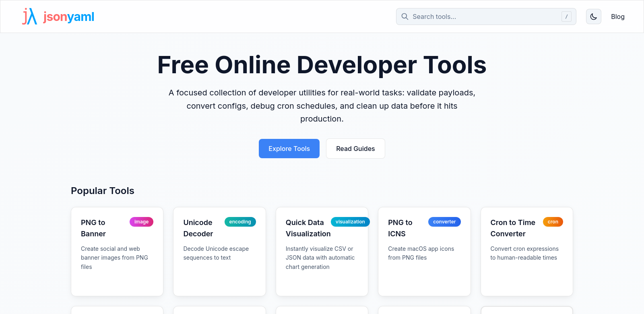Open the Blog link

pyautogui.click(x=617, y=17)
